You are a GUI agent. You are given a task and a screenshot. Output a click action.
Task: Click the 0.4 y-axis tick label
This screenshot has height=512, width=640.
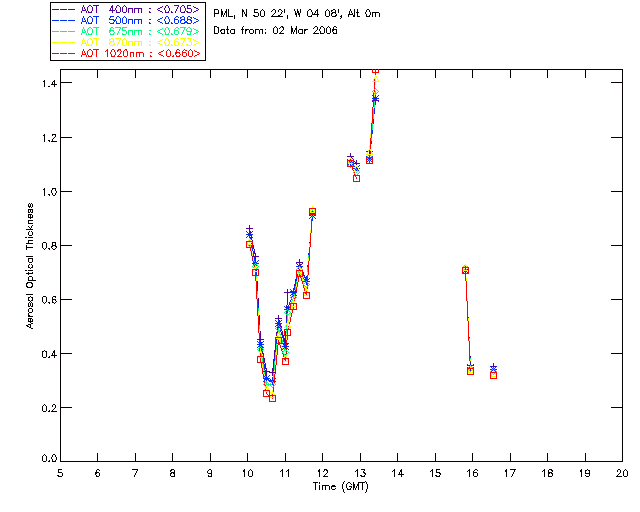(x=49, y=354)
